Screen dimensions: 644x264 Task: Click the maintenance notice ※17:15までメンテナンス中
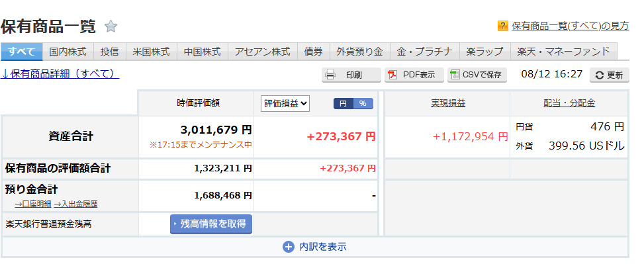click(201, 145)
